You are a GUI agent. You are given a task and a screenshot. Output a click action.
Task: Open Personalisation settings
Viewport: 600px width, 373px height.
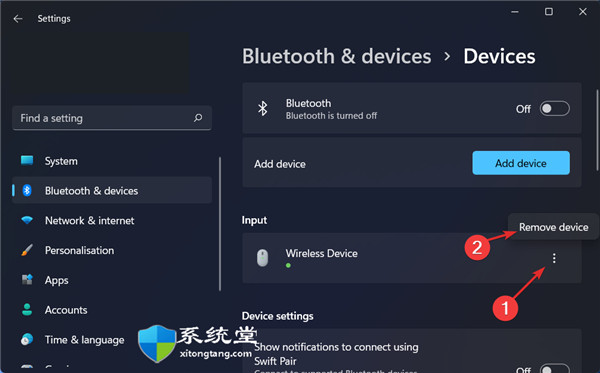[112, 250]
